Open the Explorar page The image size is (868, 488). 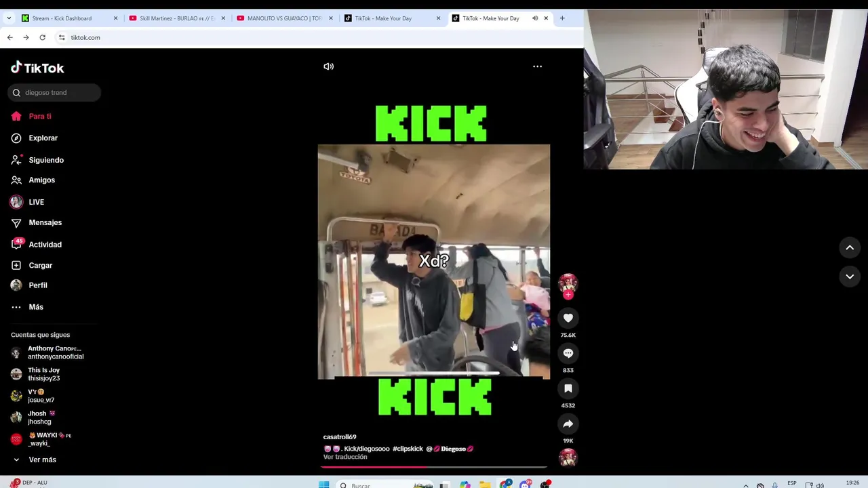[x=35, y=138]
